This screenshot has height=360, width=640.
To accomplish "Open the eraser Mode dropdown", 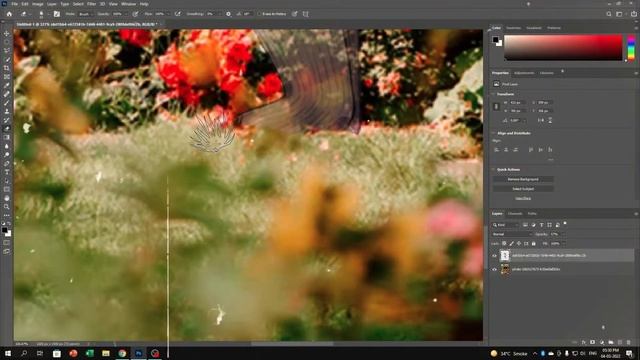I will [86, 14].
